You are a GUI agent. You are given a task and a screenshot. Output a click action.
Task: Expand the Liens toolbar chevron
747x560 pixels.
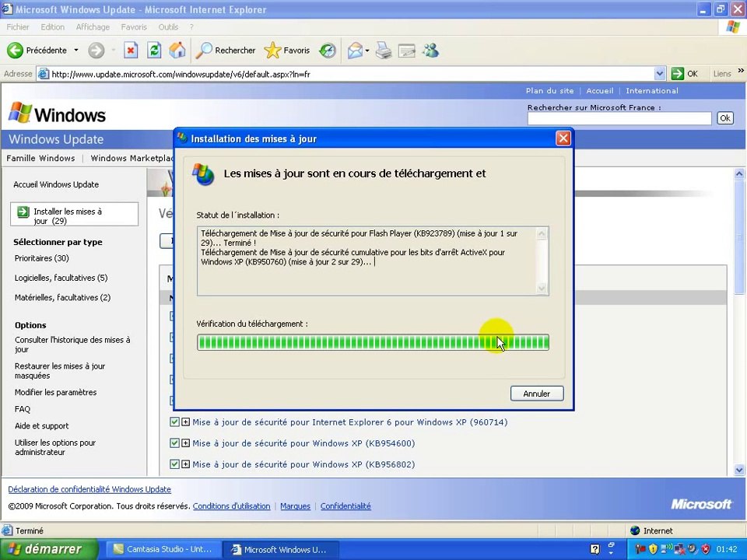click(x=741, y=71)
